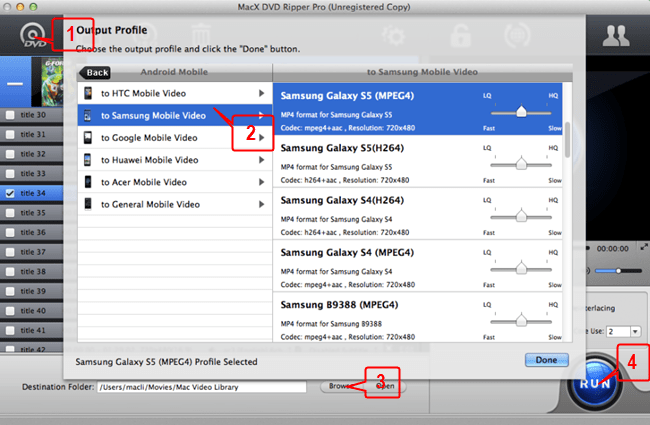Viewport: 650px width, 425px height.
Task: Check the title 35 checkbox
Action: (x=10, y=213)
